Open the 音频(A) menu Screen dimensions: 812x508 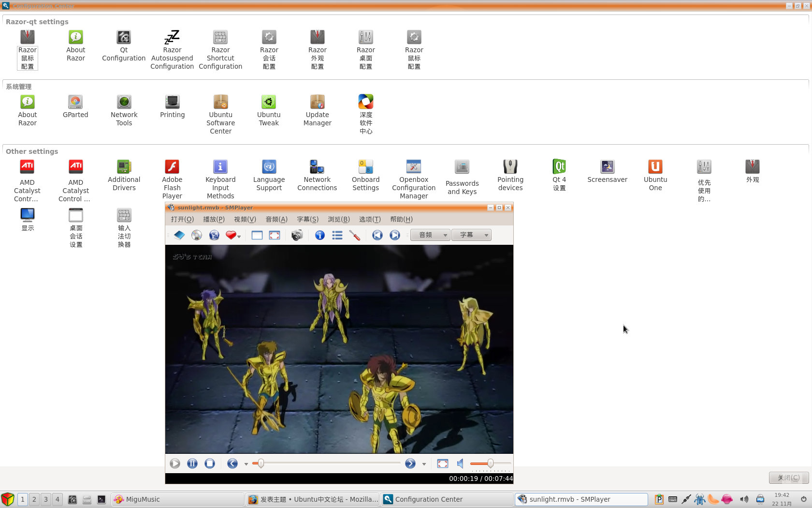click(x=276, y=219)
